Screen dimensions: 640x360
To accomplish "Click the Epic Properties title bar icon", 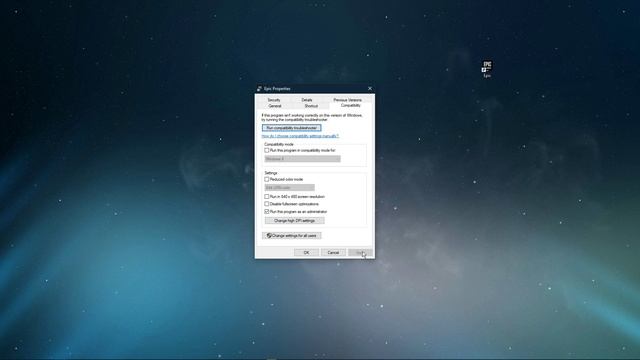I will pyautogui.click(x=259, y=89).
